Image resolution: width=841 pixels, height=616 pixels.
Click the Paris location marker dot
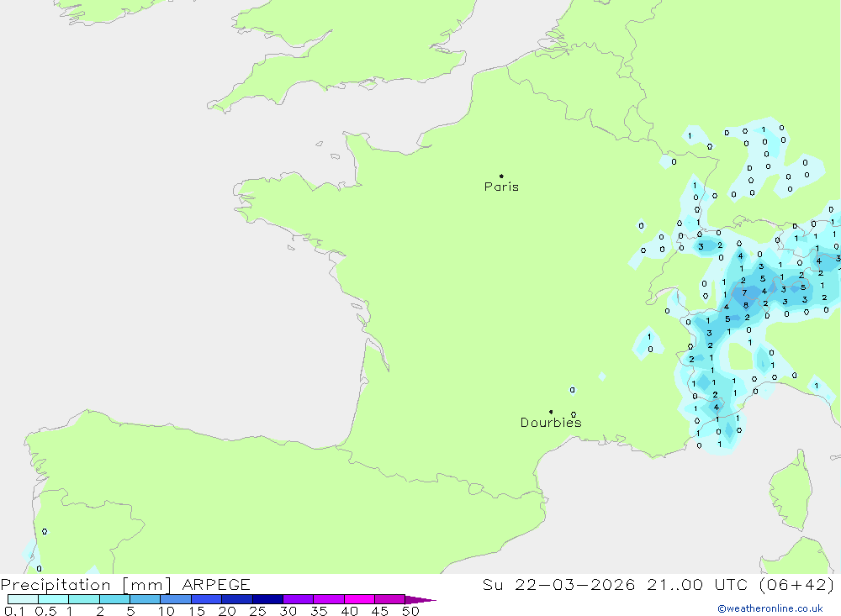pyautogui.click(x=501, y=176)
